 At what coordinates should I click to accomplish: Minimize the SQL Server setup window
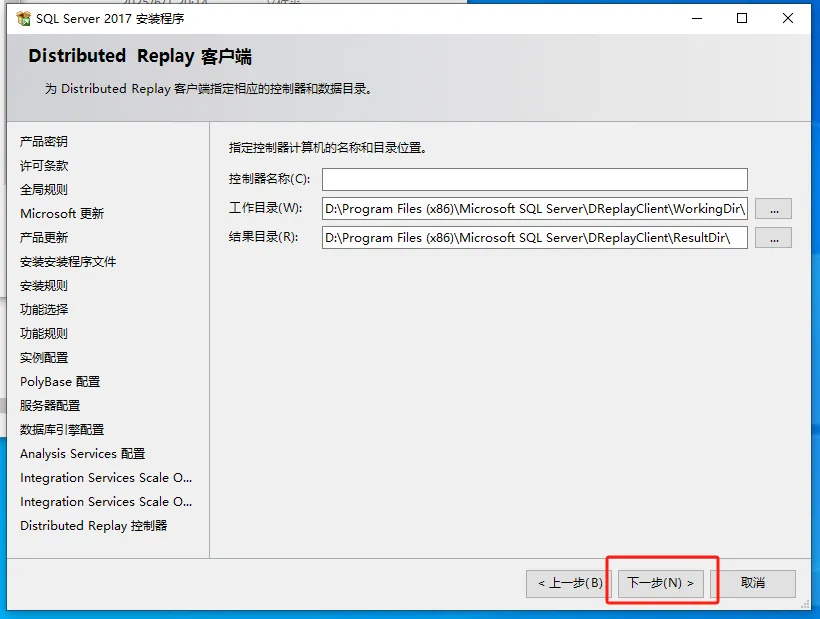[697, 18]
